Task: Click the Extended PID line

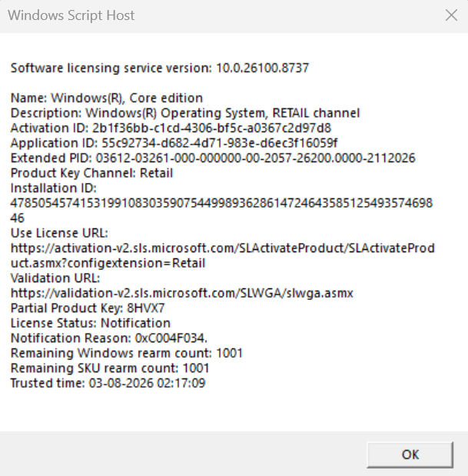Action: coord(213,158)
